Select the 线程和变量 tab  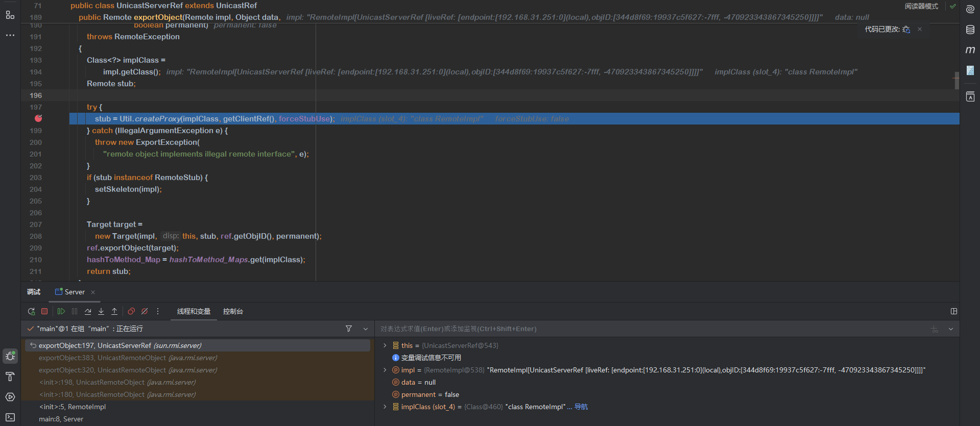tap(194, 311)
